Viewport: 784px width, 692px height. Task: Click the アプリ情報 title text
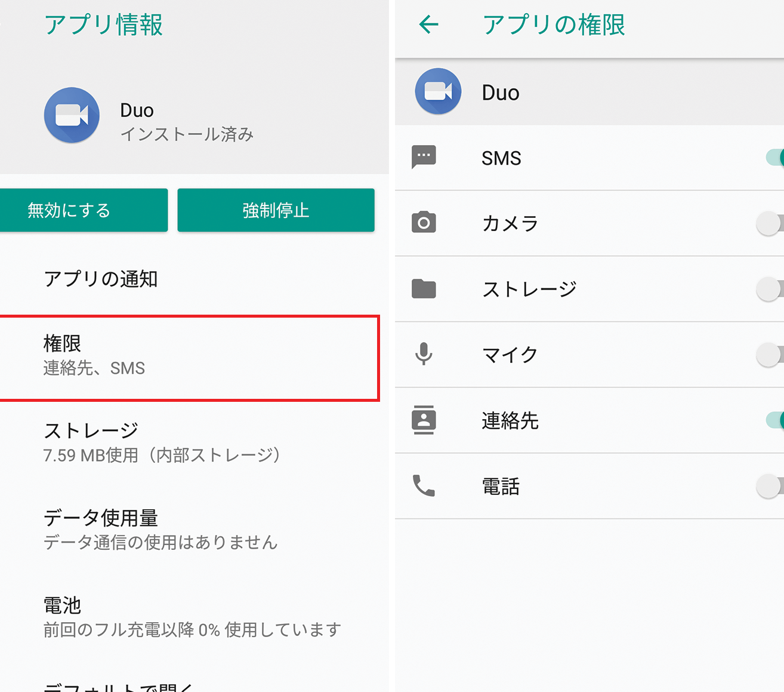[103, 25]
